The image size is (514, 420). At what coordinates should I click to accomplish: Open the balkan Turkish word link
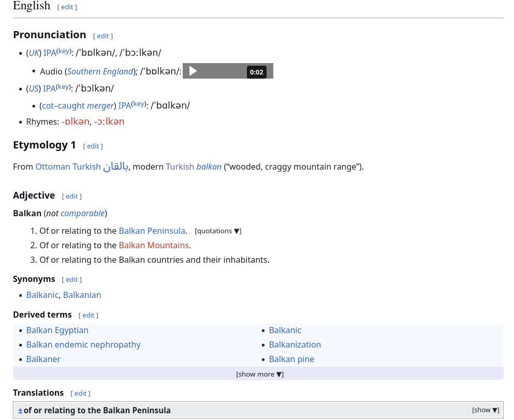coord(209,167)
